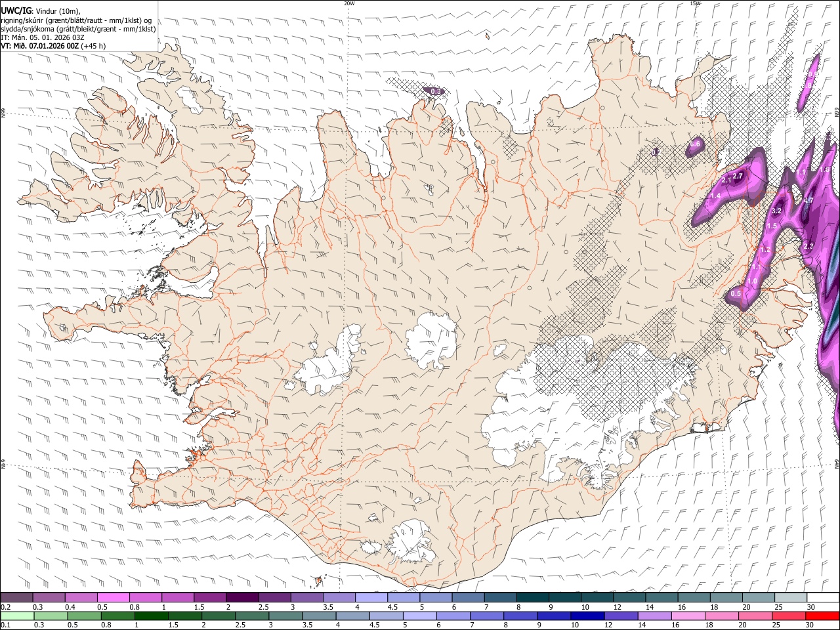Screen dimensions: 840x630
Task: Click the 0.5 snowfall value on map
Action: tap(736, 294)
